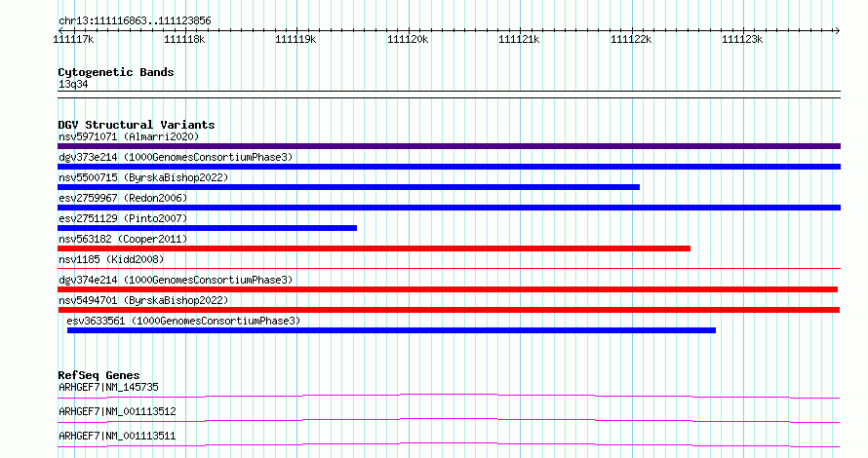Select the magenta ARHGEF7|NM_001113512 gene track
The height and width of the screenshot is (458, 868).
tap(449, 420)
